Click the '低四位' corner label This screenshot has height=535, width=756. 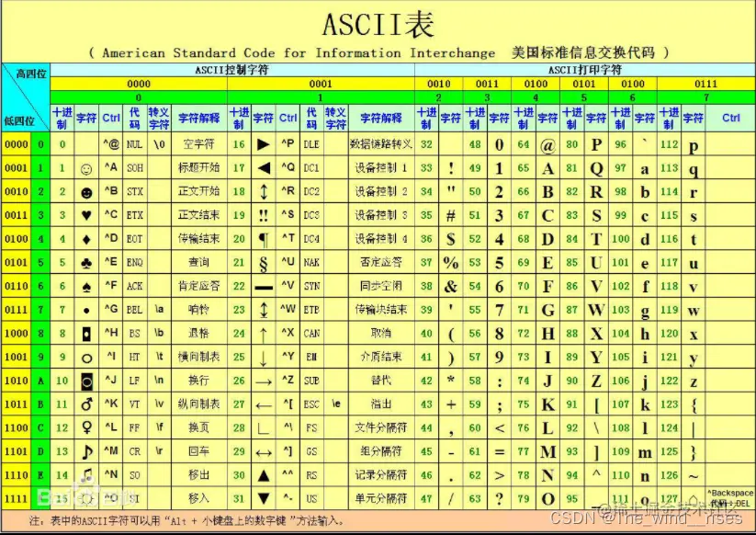pos(19,121)
